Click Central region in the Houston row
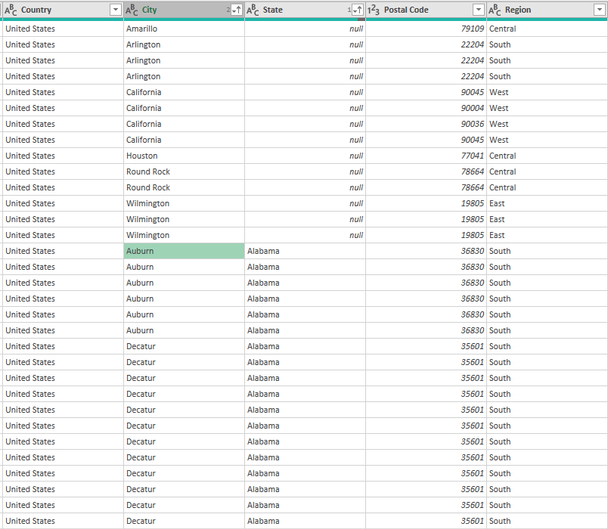Viewport: 608px width, 529px height. coord(547,156)
